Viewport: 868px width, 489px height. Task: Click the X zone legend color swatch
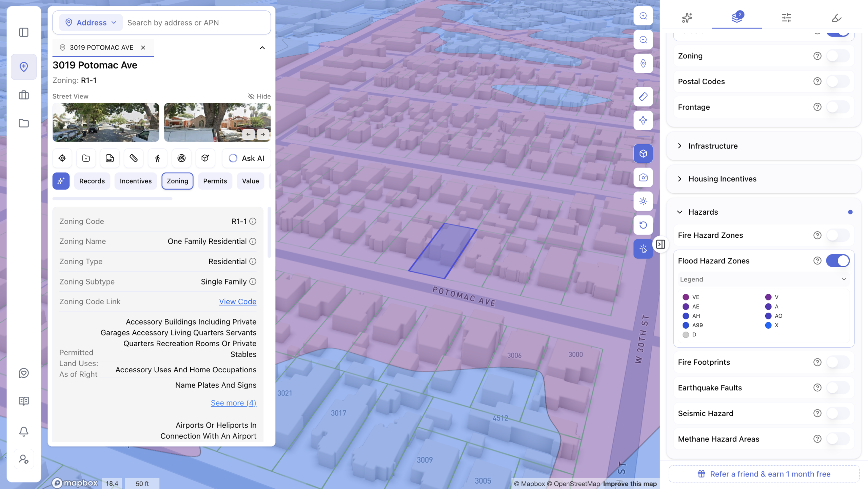pyautogui.click(x=768, y=325)
